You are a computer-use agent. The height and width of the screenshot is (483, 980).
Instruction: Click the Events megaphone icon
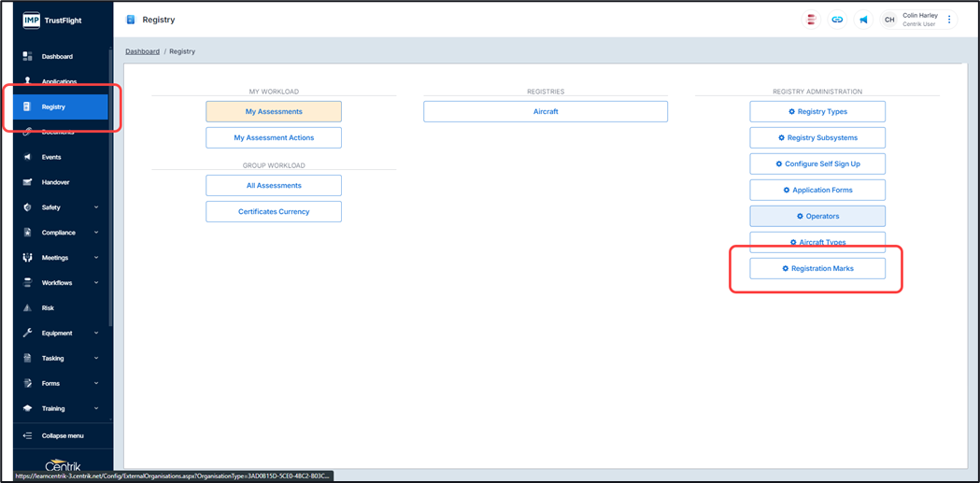tap(27, 157)
